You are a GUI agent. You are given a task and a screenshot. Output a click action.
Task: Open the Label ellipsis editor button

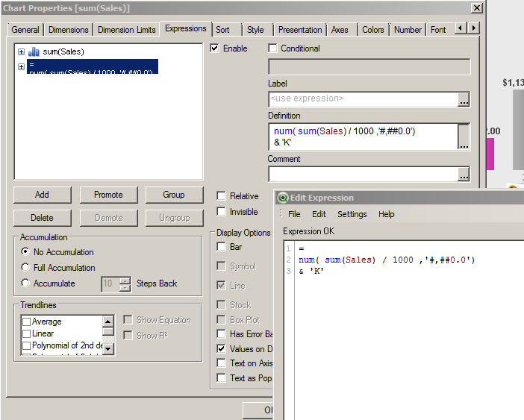[x=464, y=99]
